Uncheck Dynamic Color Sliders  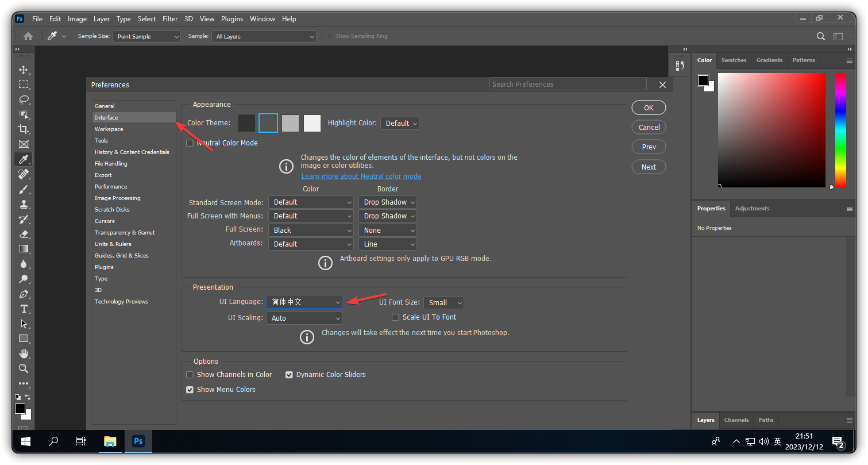[x=289, y=375]
